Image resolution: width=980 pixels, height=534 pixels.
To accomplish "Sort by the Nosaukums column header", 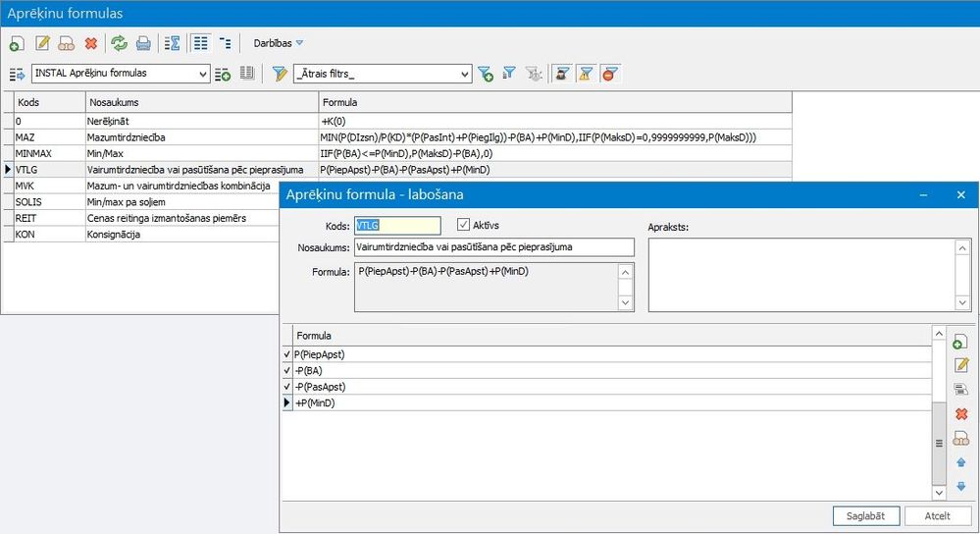I will pyautogui.click(x=202, y=102).
